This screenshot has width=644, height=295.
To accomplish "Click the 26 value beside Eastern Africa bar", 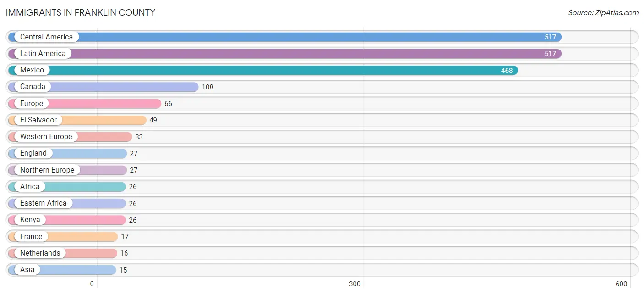I will pyautogui.click(x=133, y=204).
